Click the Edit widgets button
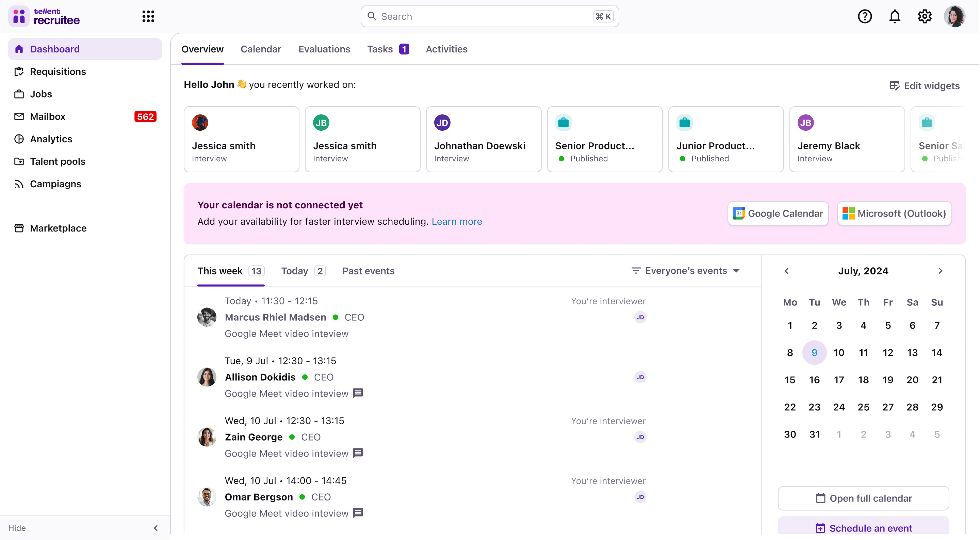Viewport: 980px width, 540px height. click(x=924, y=85)
